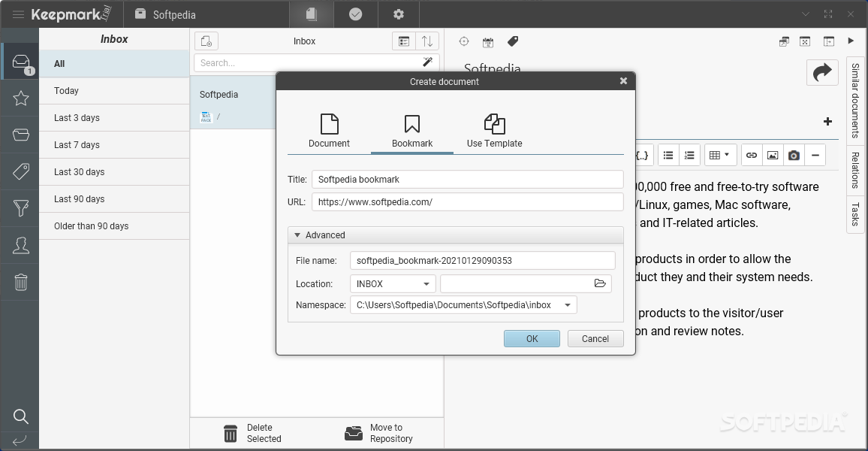
Task: Open the Contacts person sidebar icon
Action: [x=21, y=245]
